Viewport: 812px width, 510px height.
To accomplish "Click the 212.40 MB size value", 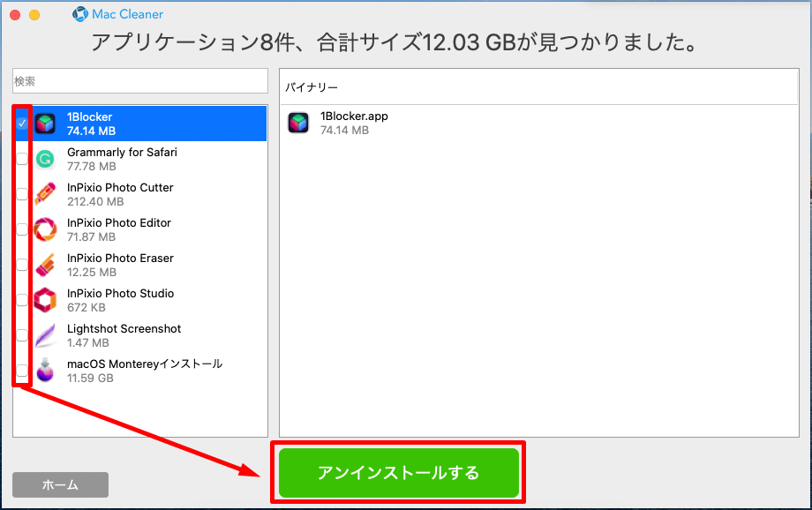I will [95, 201].
